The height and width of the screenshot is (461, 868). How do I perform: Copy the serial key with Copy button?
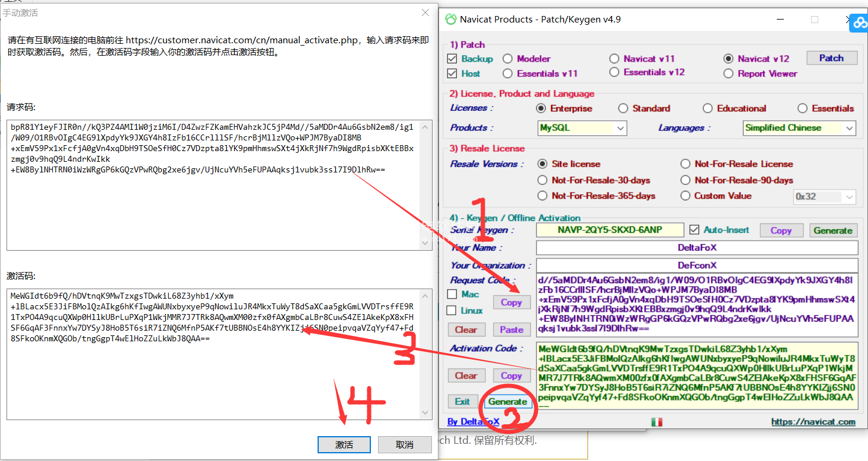point(781,230)
